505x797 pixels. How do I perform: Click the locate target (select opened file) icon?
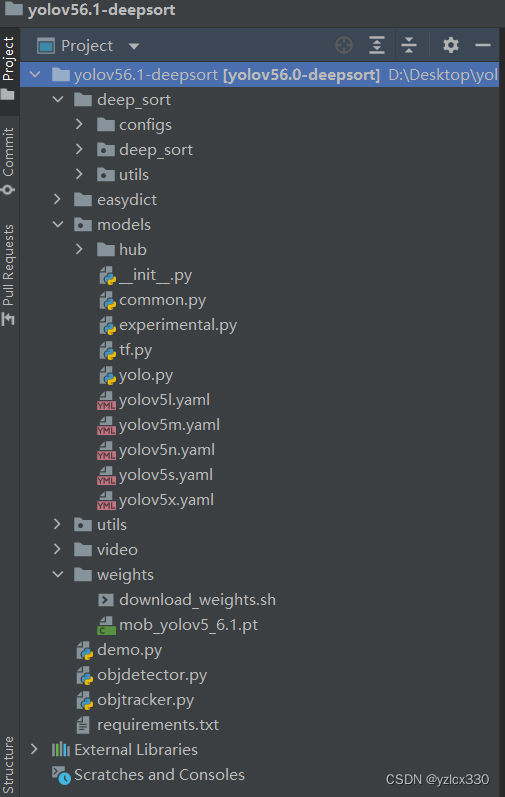344,45
